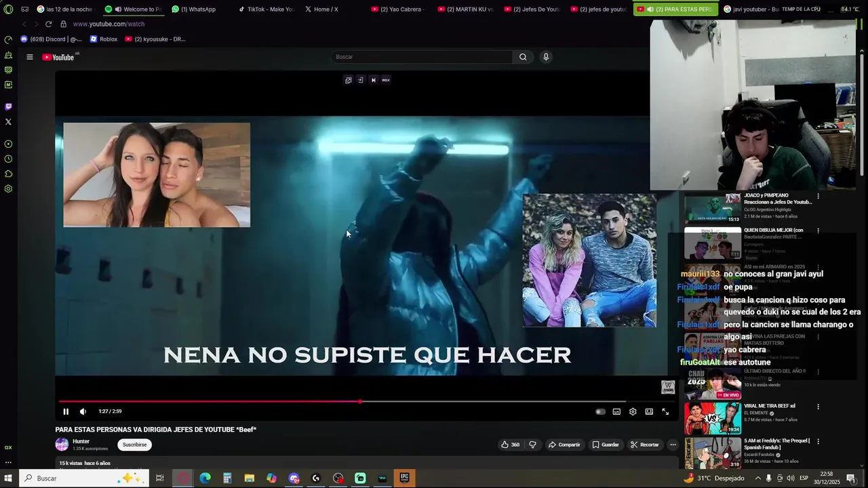The width and height of the screenshot is (868, 488).
Task: Open options for 'QUIEN DIBUJA MEJOR' recommended video
Action: tap(818, 231)
